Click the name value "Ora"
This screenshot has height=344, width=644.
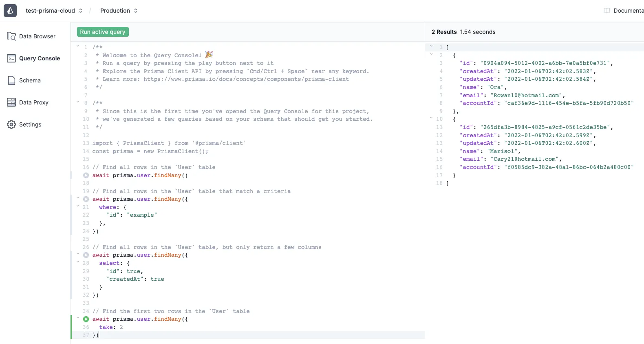pos(496,87)
